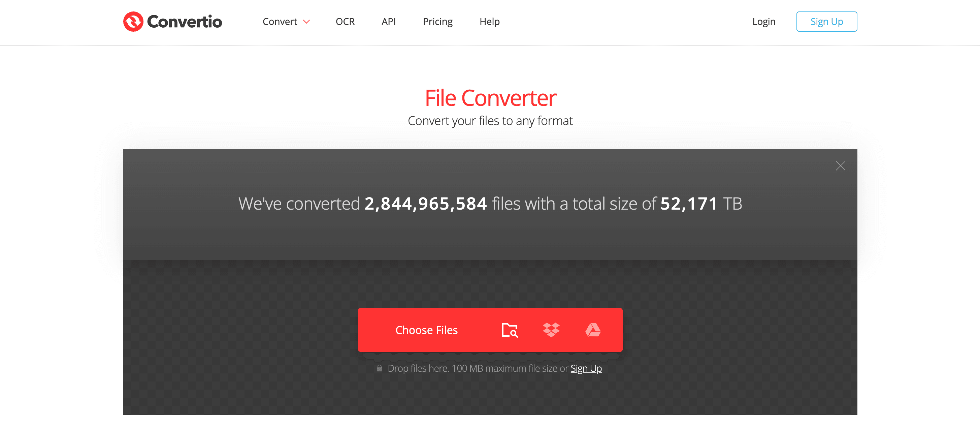980x428 pixels.
Task: Open the Pricing page dropdown
Action: [x=437, y=21]
